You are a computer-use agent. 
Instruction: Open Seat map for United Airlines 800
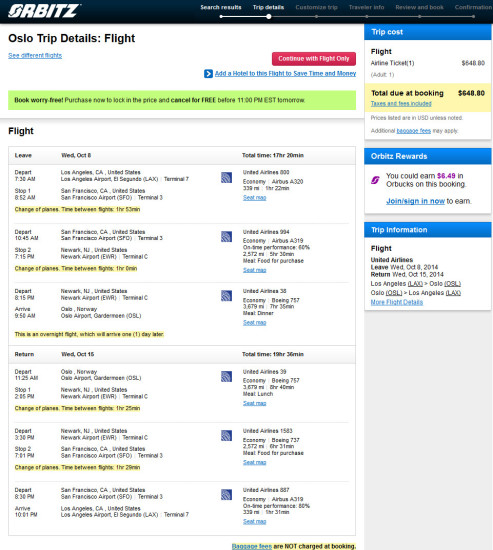[254, 197]
